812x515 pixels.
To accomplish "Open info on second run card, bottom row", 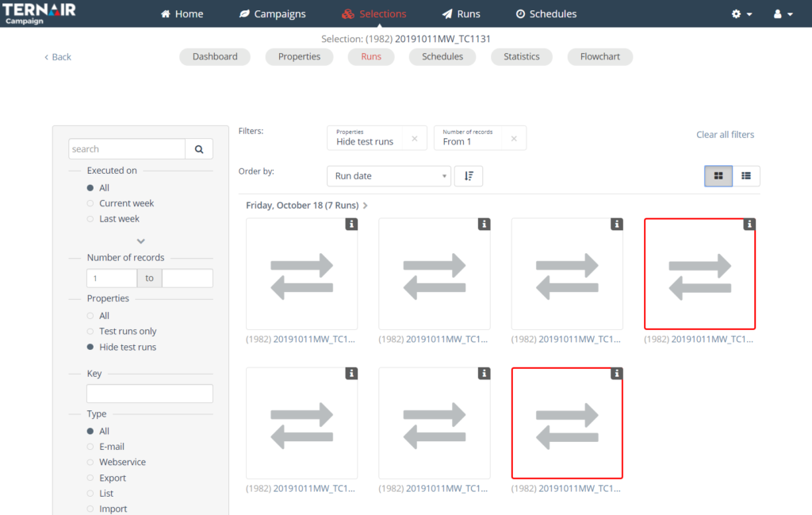I will tap(484, 374).
